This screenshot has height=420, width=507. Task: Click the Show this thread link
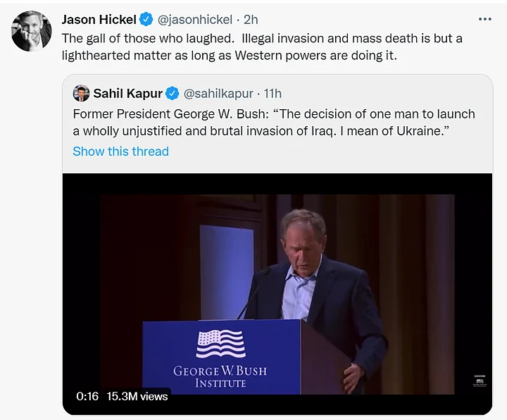coord(120,152)
